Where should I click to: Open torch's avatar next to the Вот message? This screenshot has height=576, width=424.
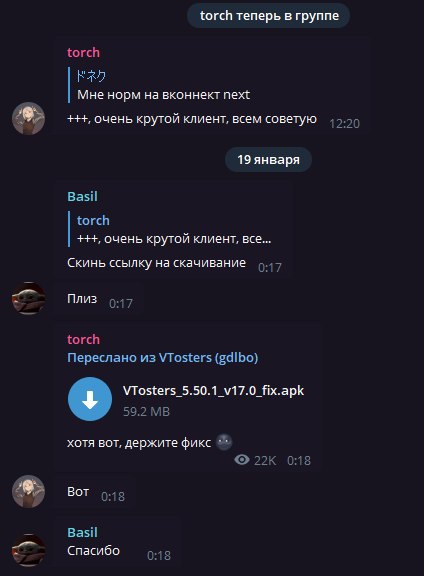[x=28, y=491]
